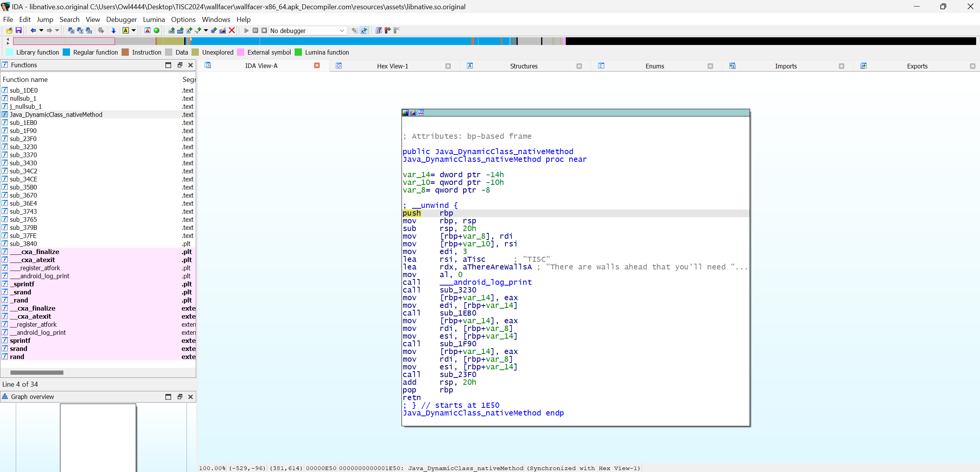980x472 pixels.
Task: Open the Debugger menu
Action: click(122, 19)
